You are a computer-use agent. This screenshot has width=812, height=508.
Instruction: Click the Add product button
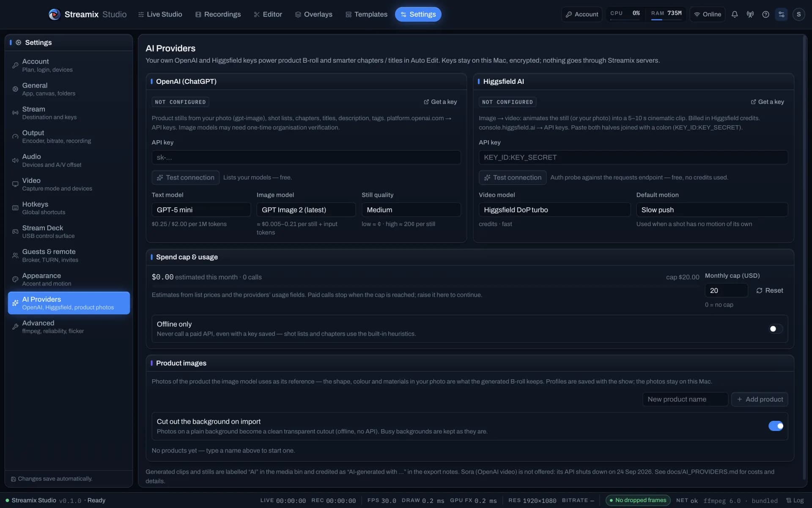coord(760,399)
